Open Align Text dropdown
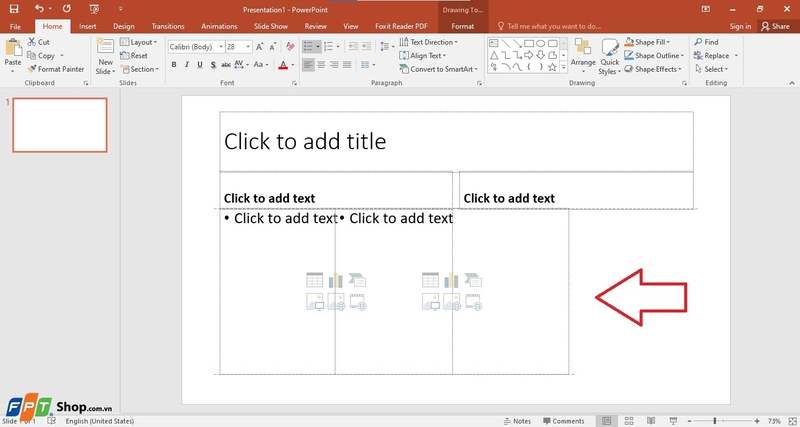 (x=422, y=56)
